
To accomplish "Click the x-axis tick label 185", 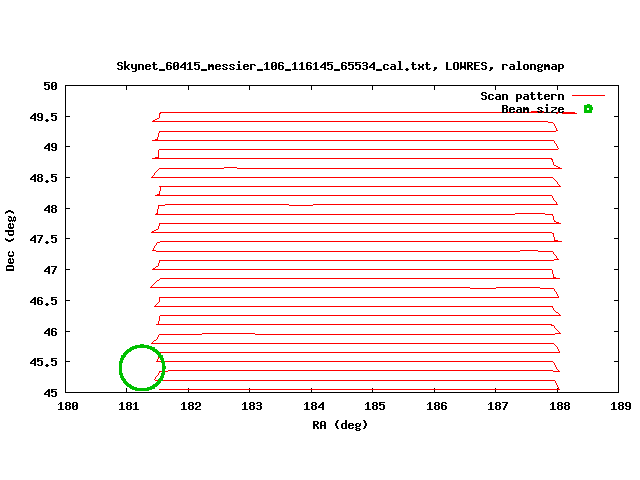I will [x=375, y=406].
